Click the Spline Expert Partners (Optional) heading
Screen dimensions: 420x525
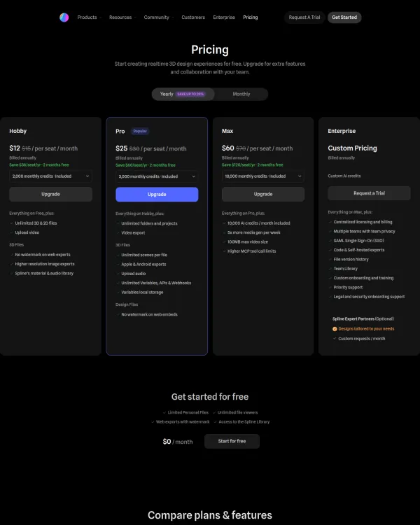[x=363, y=318]
